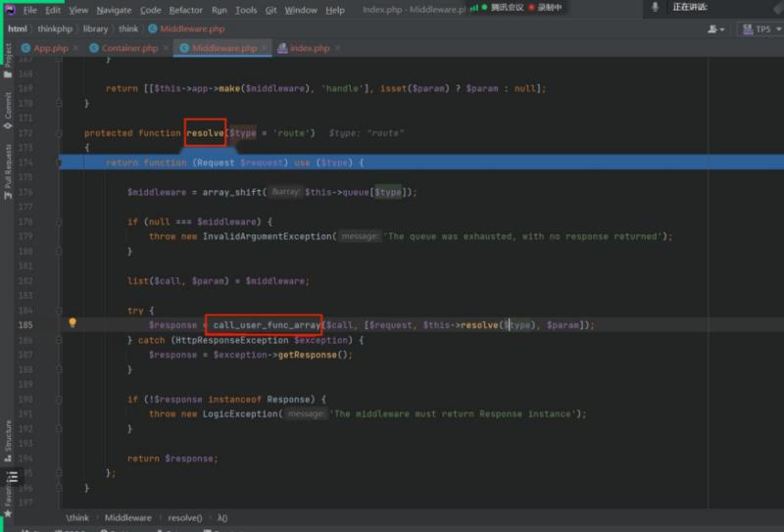The image size is (784, 532).
Task: Click the red recording dot indicator
Action: 531,8
